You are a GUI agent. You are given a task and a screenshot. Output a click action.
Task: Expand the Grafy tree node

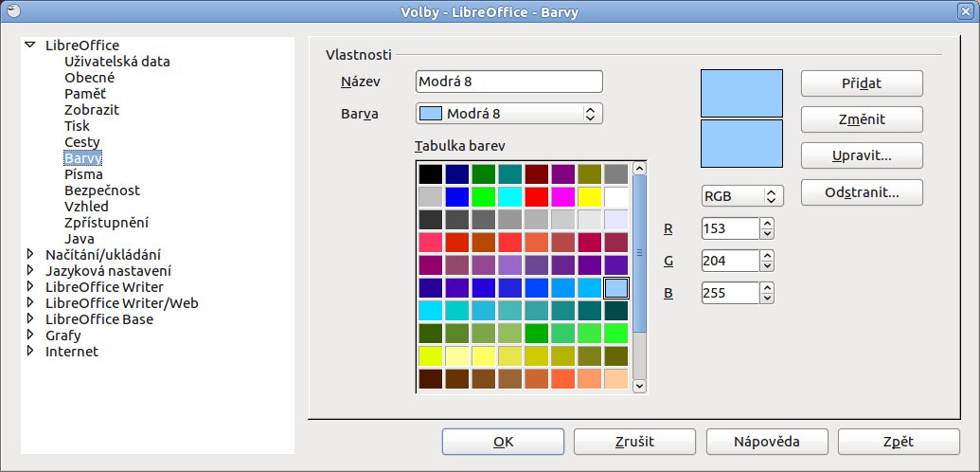pos(29,335)
